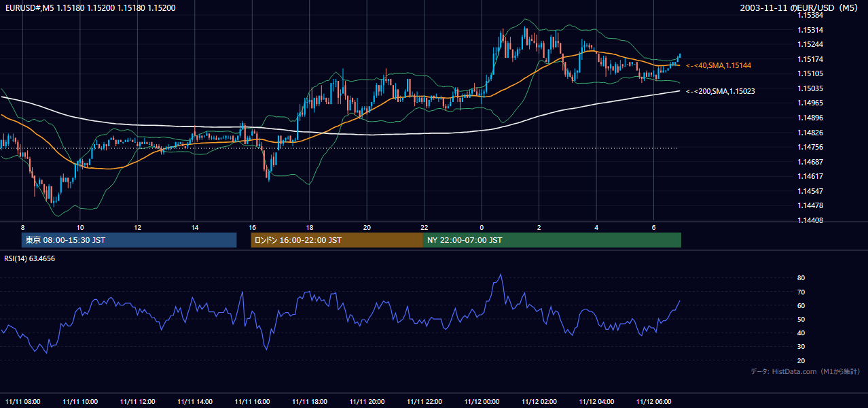Screen dimensions: 868x408
Task: Click hour label 22 under the price chart
Action: [x=424, y=227]
